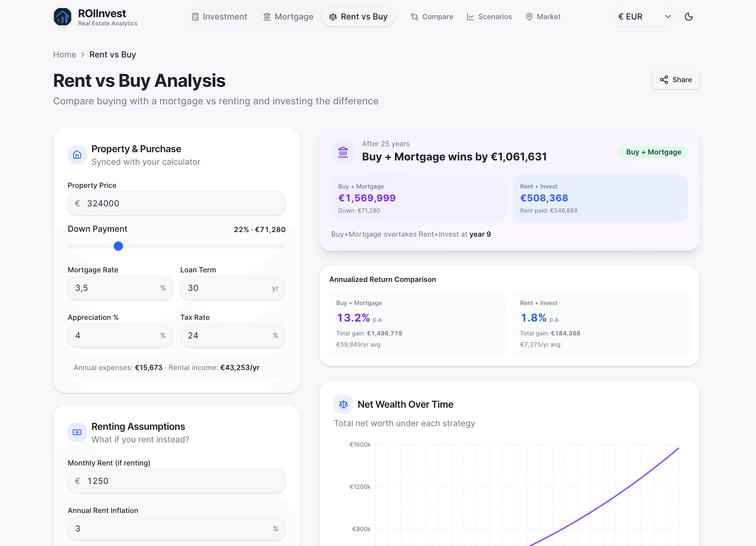Image resolution: width=756 pixels, height=546 pixels.
Task: Click the Down Payment slider handle
Action: tap(118, 246)
